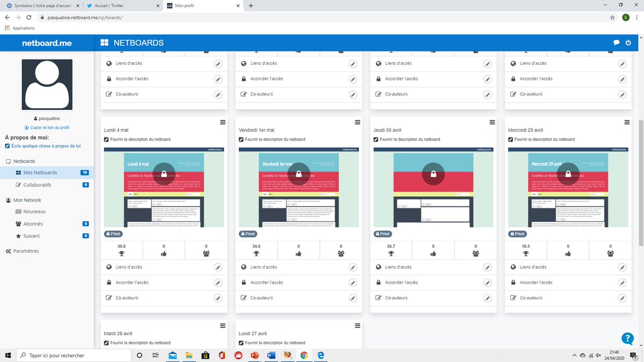This screenshot has height=362, width=644.
Task: Open the Mercredi 29 avril netboard thumbnail
Action: (568, 187)
